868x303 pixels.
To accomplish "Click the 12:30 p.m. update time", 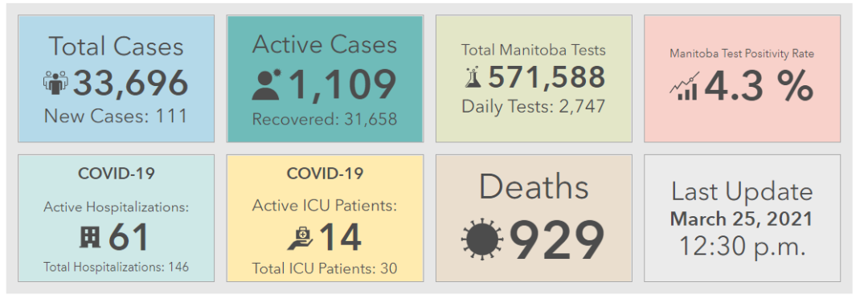I will pyautogui.click(x=742, y=246).
